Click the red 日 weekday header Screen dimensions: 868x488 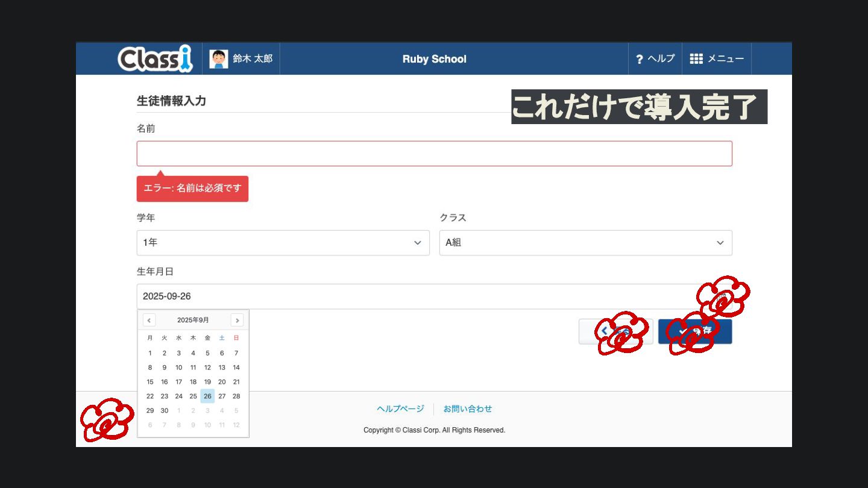click(236, 338)
